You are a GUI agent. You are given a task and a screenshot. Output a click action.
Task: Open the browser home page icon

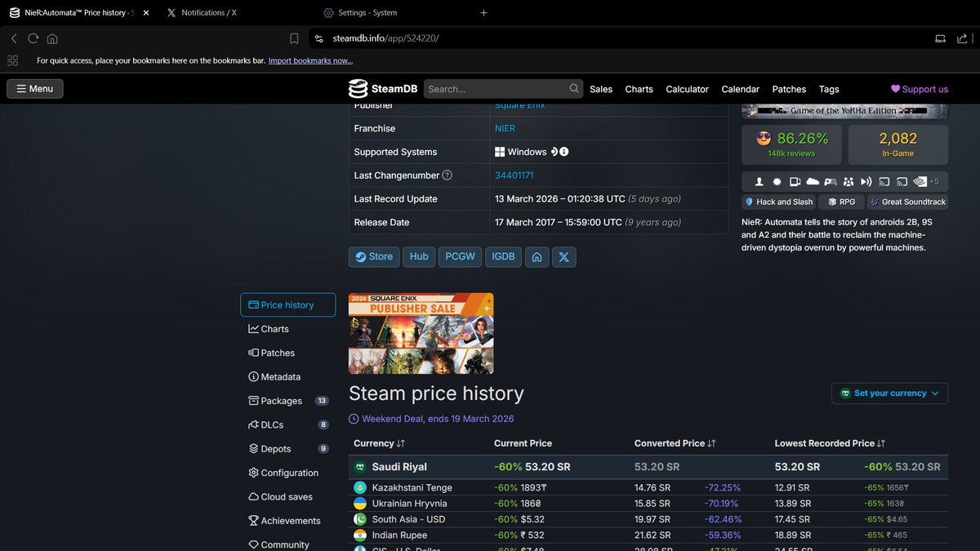[x=52, y=38]
